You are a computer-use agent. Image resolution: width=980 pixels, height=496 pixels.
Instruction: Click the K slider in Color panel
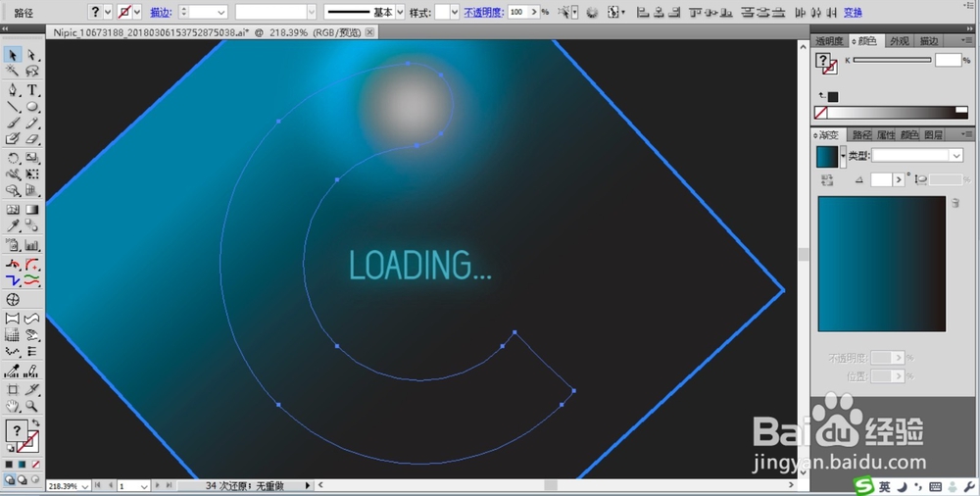click(892, 60)
